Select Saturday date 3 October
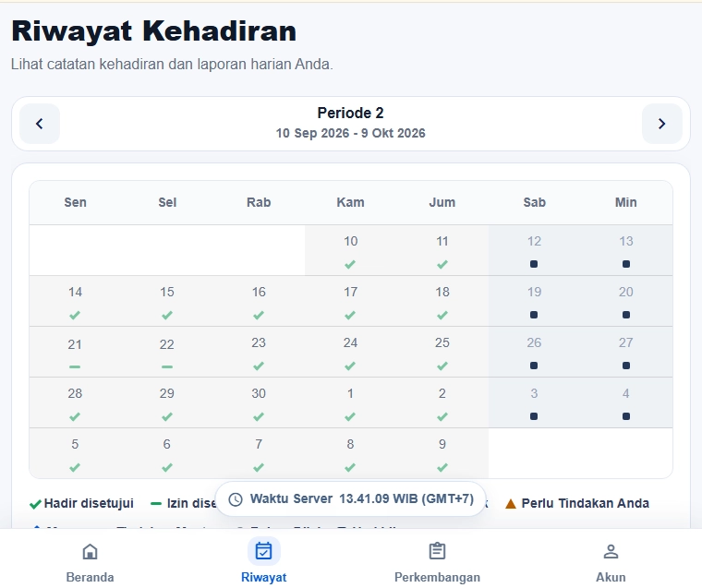 pos(534,402)
